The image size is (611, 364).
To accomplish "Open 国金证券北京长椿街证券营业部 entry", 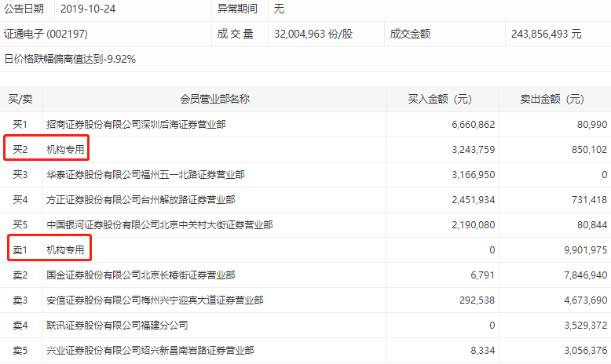I will point(141,275).
